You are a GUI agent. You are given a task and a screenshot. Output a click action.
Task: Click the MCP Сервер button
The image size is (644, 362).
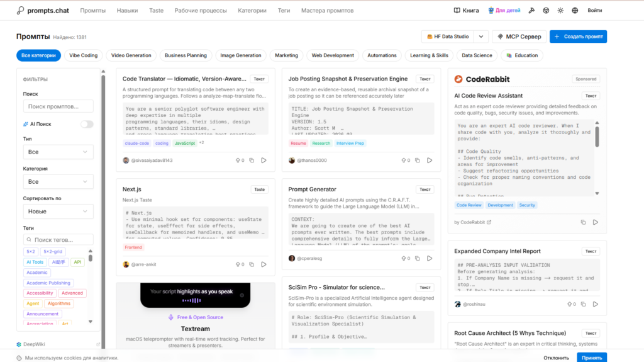click(519, 37)
